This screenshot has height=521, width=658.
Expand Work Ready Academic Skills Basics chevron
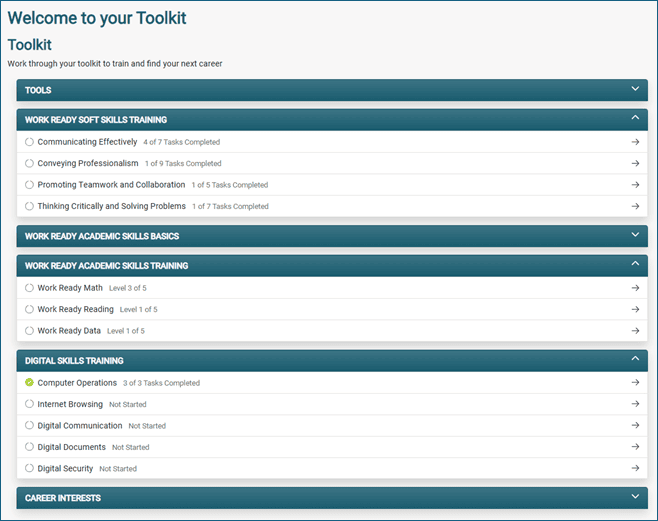635,234
